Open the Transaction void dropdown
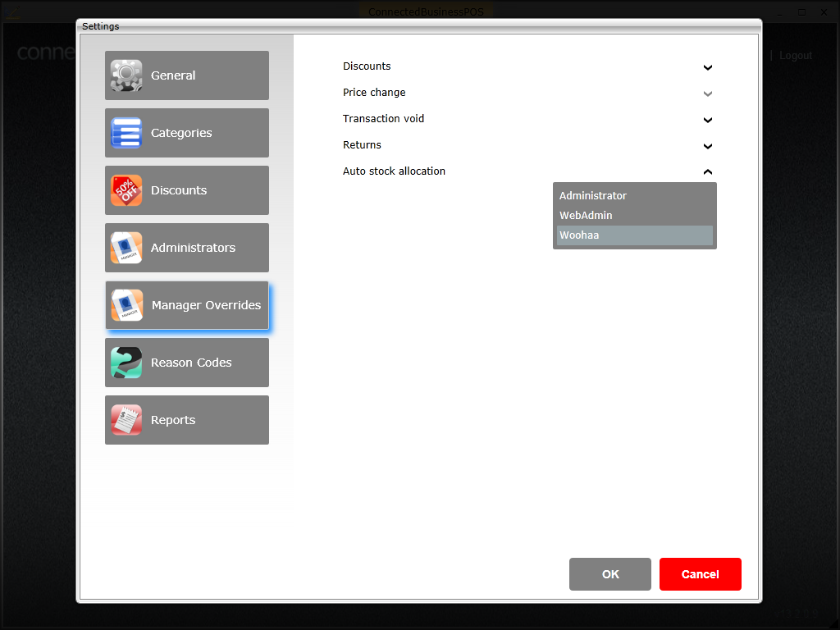The image size is (840, 630). click(708, 120)
